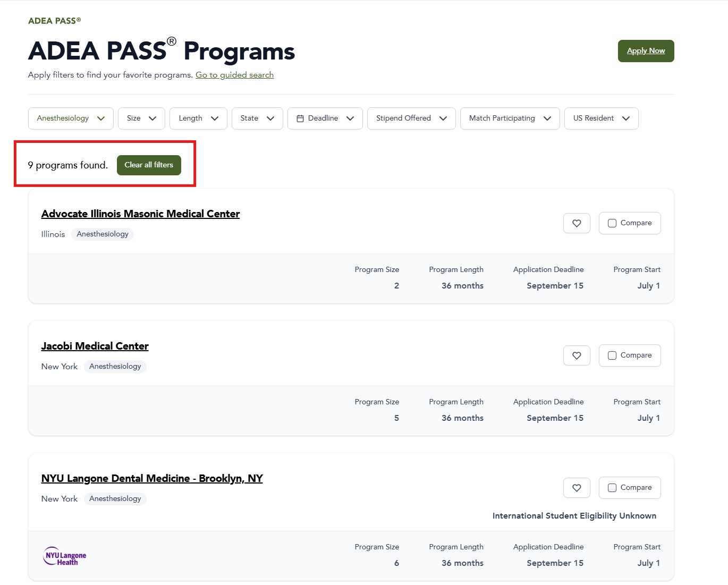Open the Stipend Offered dropdown

tap(411, 118)
